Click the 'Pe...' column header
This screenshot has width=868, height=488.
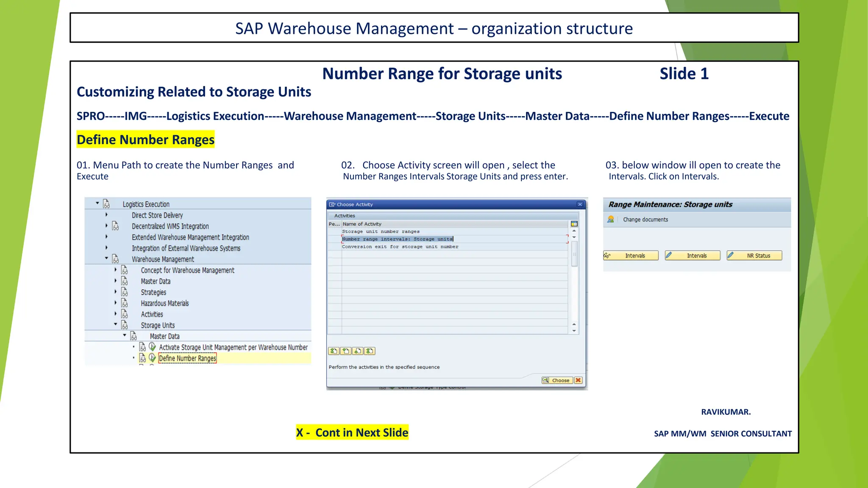(x=334, y=224)
